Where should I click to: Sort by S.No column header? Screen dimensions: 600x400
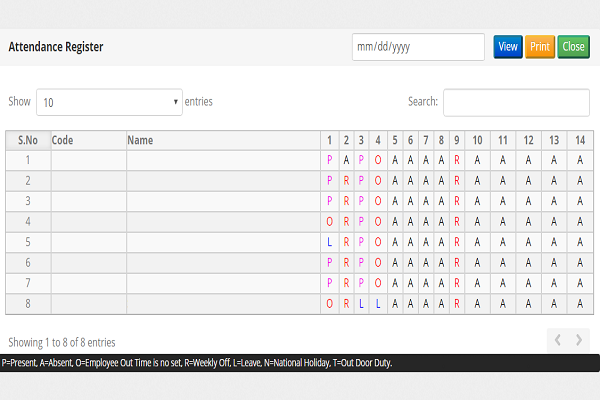(28, 140)
